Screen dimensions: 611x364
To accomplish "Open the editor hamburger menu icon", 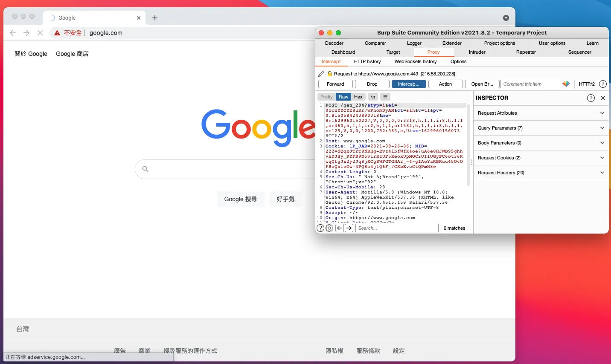I will pyautogui.click(x=385, y=97).
